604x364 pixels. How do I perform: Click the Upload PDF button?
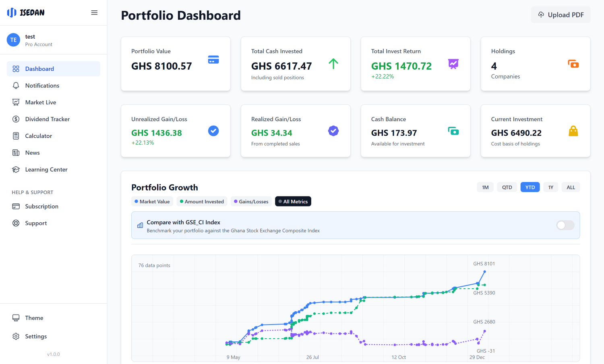click(561, 14)
